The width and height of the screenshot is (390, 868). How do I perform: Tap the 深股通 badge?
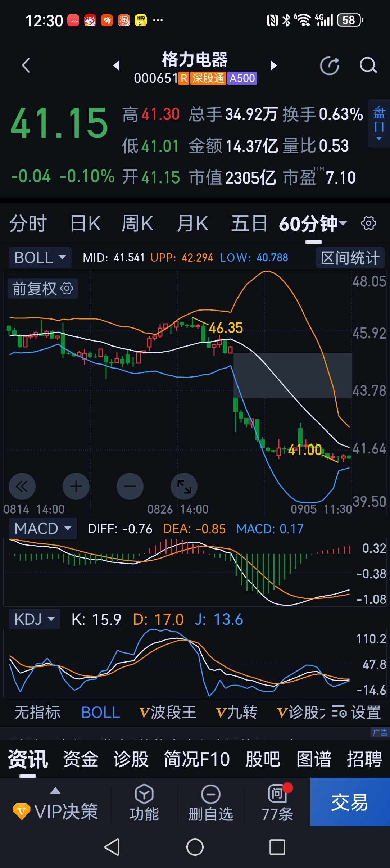[208, 78]
